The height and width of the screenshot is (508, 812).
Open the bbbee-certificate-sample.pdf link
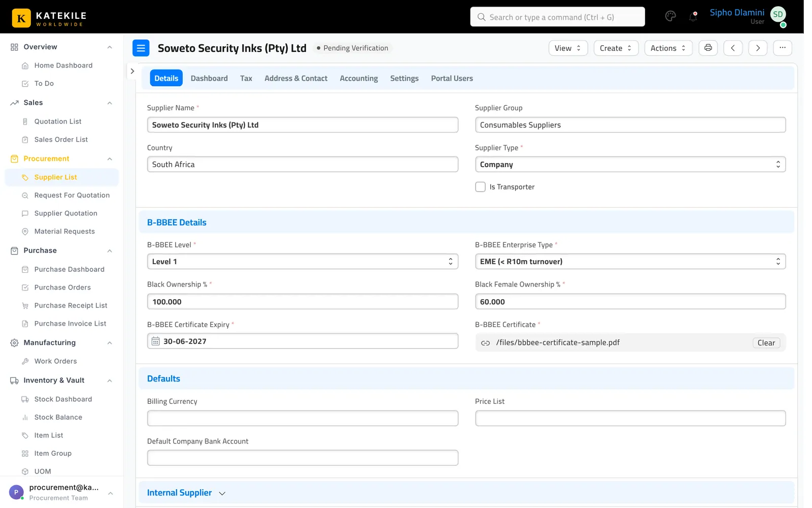point(558,342)
